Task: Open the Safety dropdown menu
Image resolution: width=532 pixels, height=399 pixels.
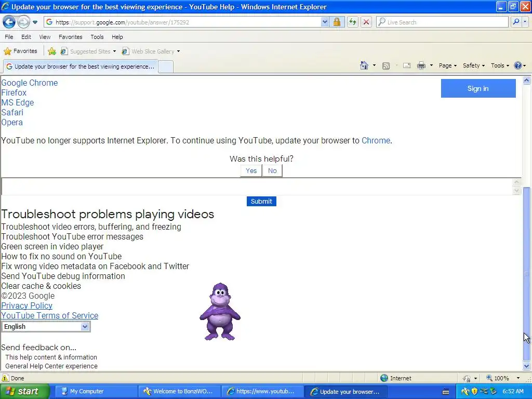Action: click(x=474, y=65)
